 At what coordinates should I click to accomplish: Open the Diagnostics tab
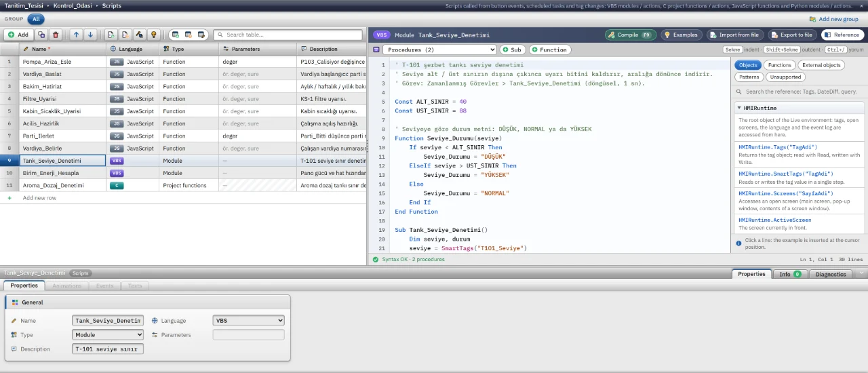click(x=831, y=274)
